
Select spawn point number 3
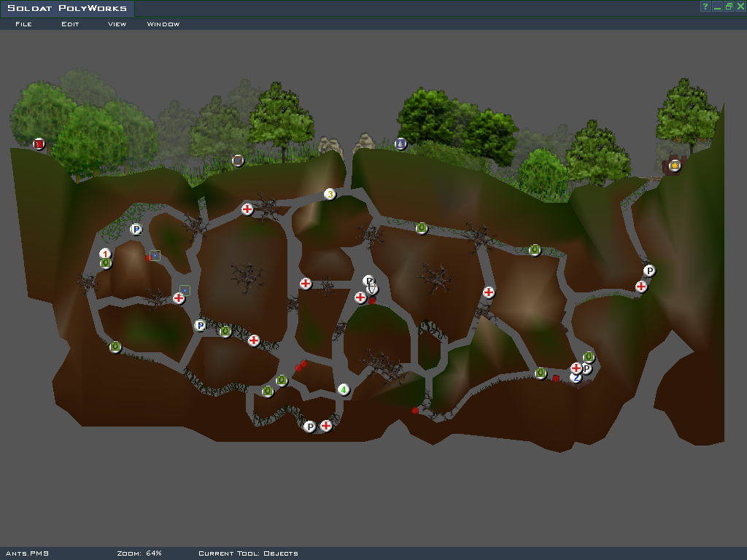click(330, 194)
